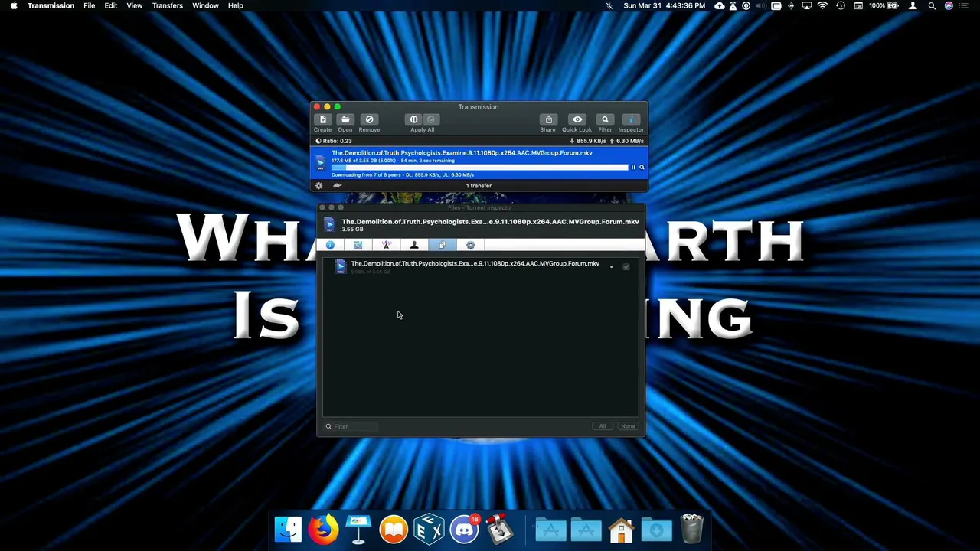Click the Create torrent toolbar icon
Image resolution: width=980 pixels, height=551 pixels.
point(322,119)
